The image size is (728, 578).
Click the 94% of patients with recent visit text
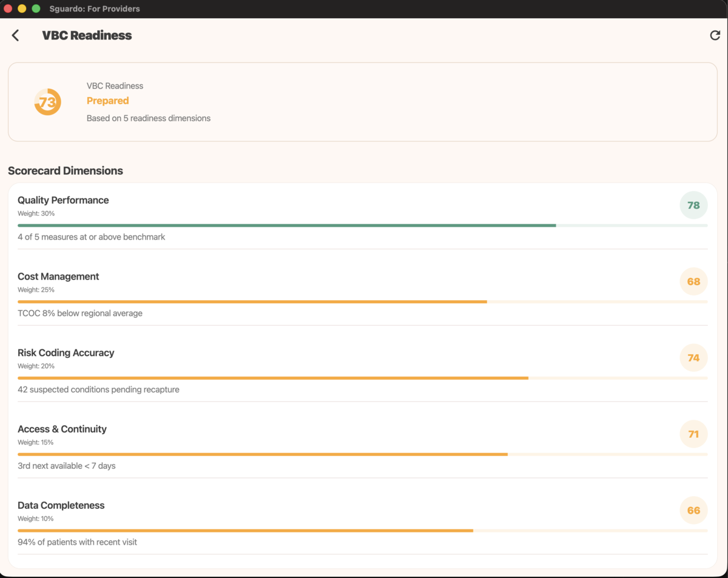77,542
